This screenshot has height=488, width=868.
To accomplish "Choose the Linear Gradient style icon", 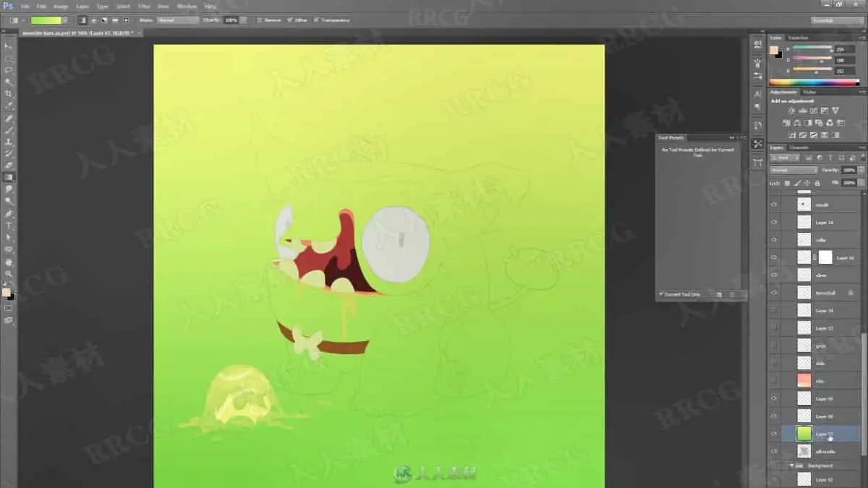I will 82,20.
